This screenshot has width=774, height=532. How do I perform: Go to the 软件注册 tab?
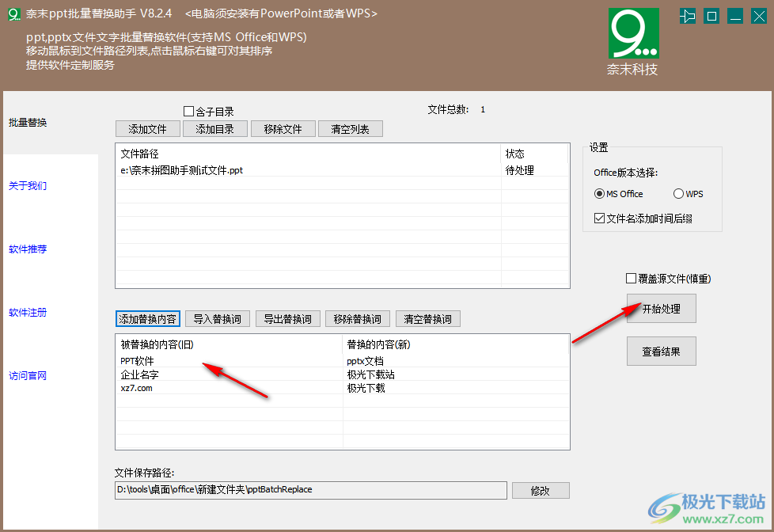tap(28, 312)
